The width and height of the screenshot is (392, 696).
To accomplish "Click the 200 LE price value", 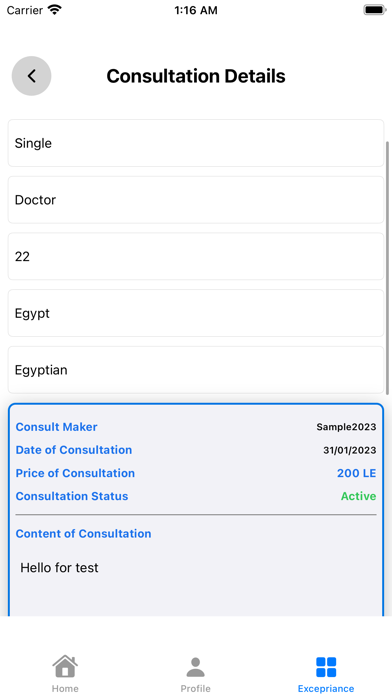I will point(356,473).
